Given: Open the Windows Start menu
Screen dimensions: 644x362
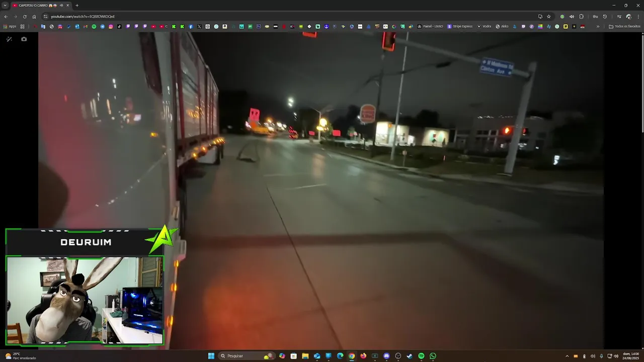Looking at the screenshot, I should coord(211,356).
